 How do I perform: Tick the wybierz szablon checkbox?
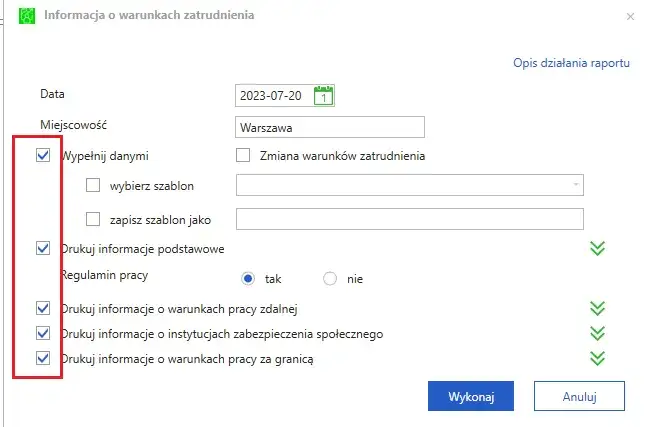93,185
